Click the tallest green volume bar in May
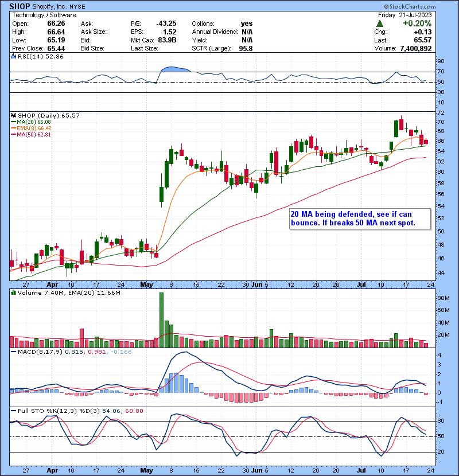The width and height of the screenshot is (459, 476). pyautogui.click(x=161, y=320)
